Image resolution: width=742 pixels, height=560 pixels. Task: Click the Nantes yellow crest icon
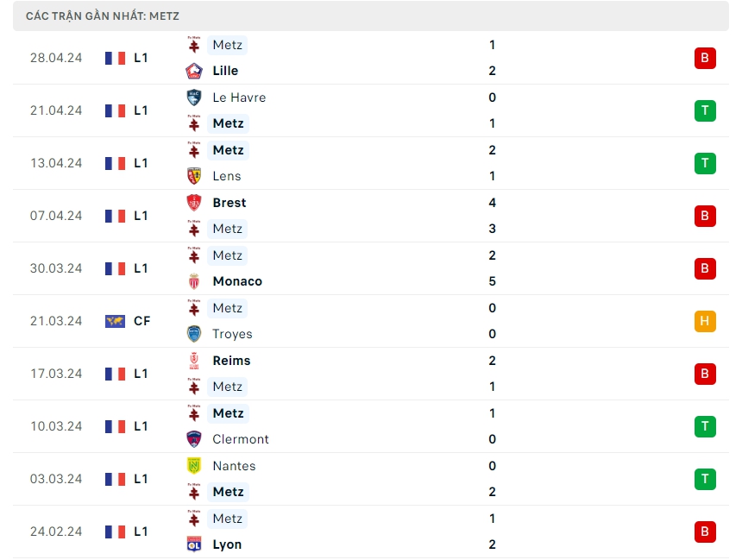click(x=194, y=466)
